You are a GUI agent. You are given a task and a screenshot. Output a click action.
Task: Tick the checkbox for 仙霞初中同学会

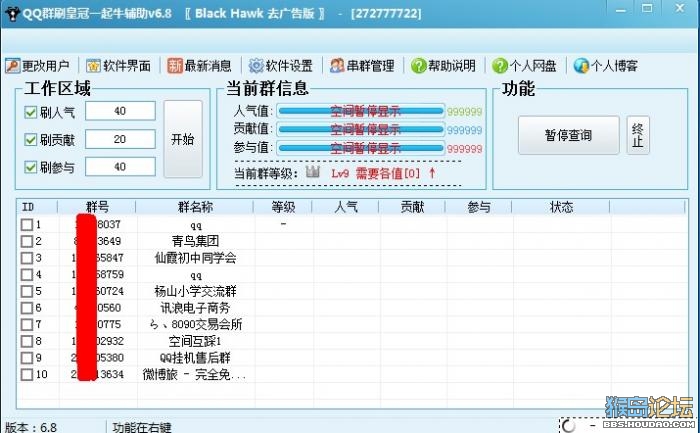pos(27,258)
